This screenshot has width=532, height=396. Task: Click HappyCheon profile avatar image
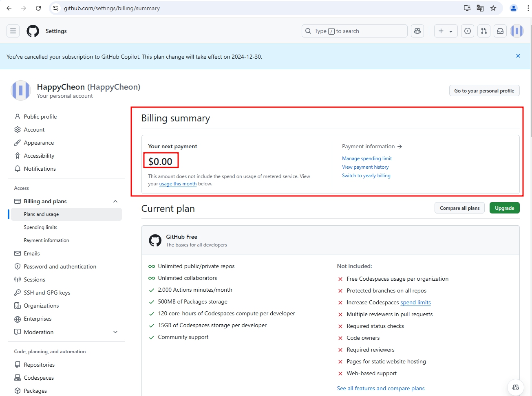tap(21, 90)
